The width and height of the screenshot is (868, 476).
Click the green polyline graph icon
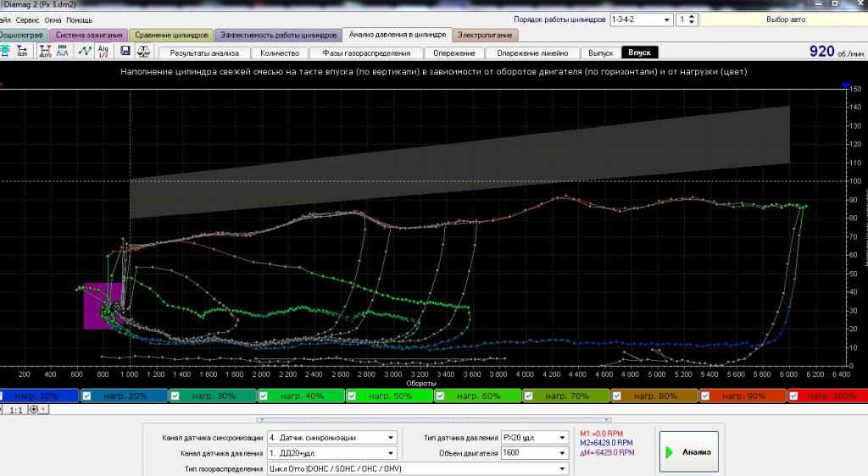tap(85, 52)
